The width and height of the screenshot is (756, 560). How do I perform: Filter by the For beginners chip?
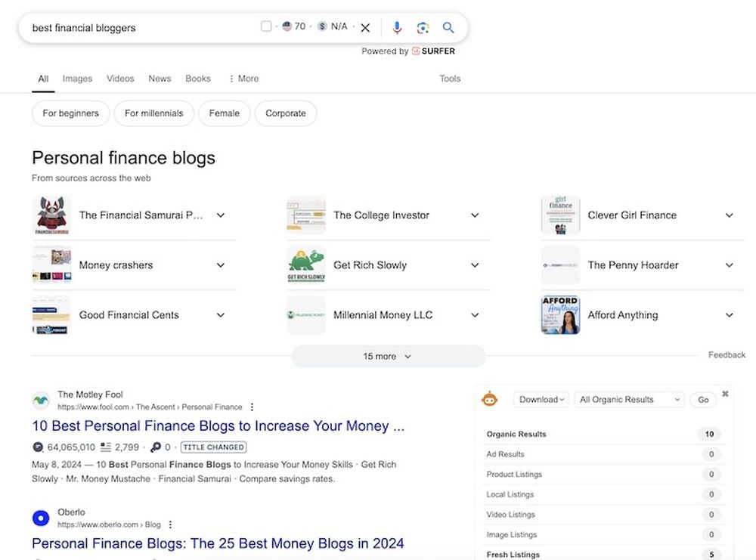pyautogui.click(x=71, y=113)
